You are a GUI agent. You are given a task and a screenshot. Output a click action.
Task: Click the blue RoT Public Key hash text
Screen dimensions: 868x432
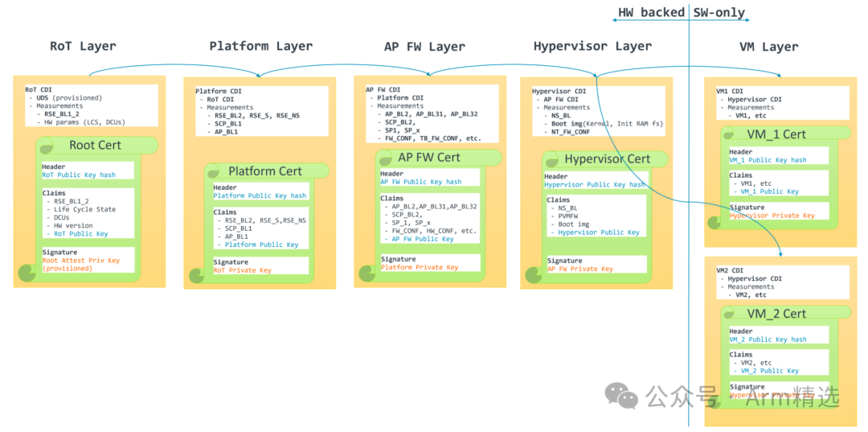click(x=79, y=175)
